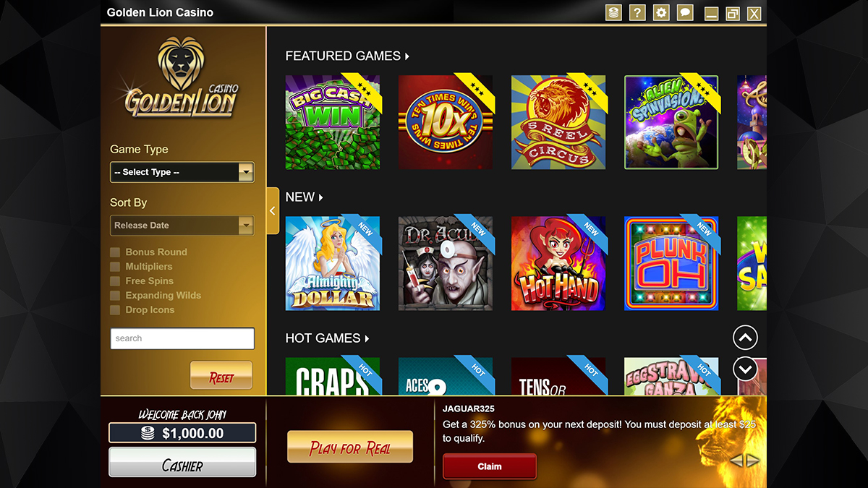868x488 pixels.
Task: Open the chat bubble icon
Action: point(684,12)
